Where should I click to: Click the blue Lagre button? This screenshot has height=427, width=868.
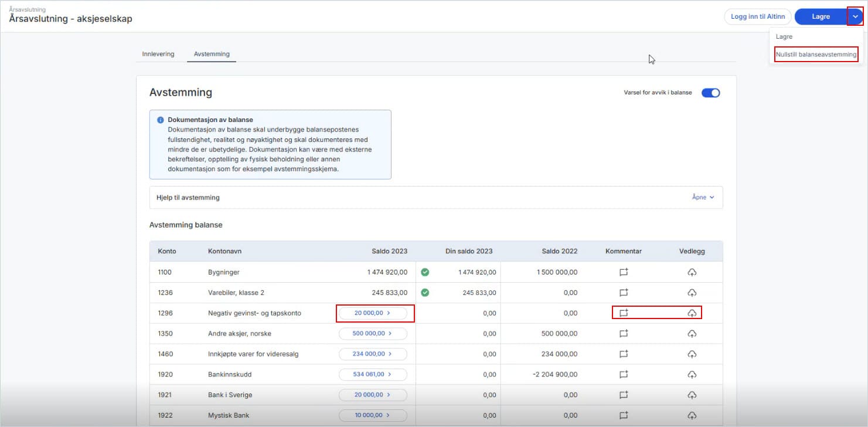pyautogui.click(x=821, y=16)
